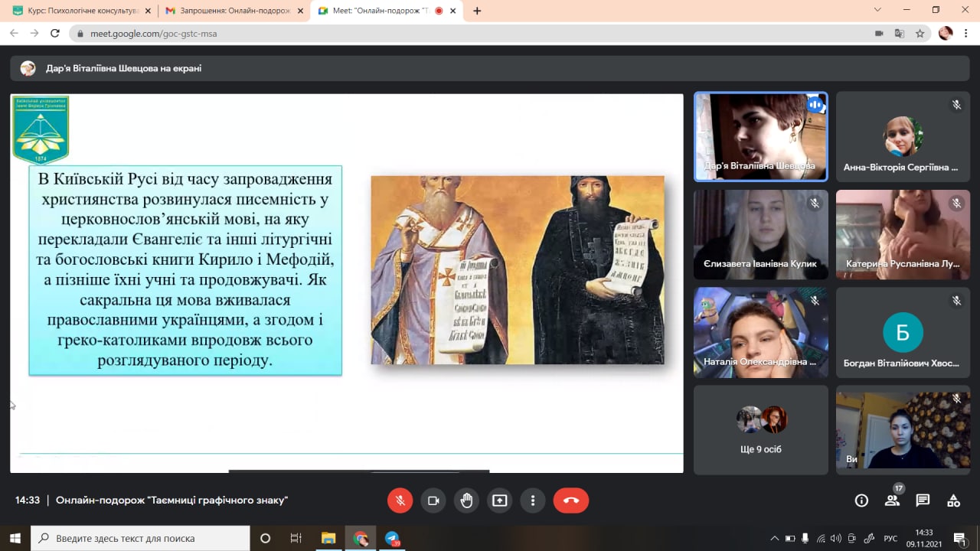
Task: Open the participants list icon
Action: (x=892, y=500)
